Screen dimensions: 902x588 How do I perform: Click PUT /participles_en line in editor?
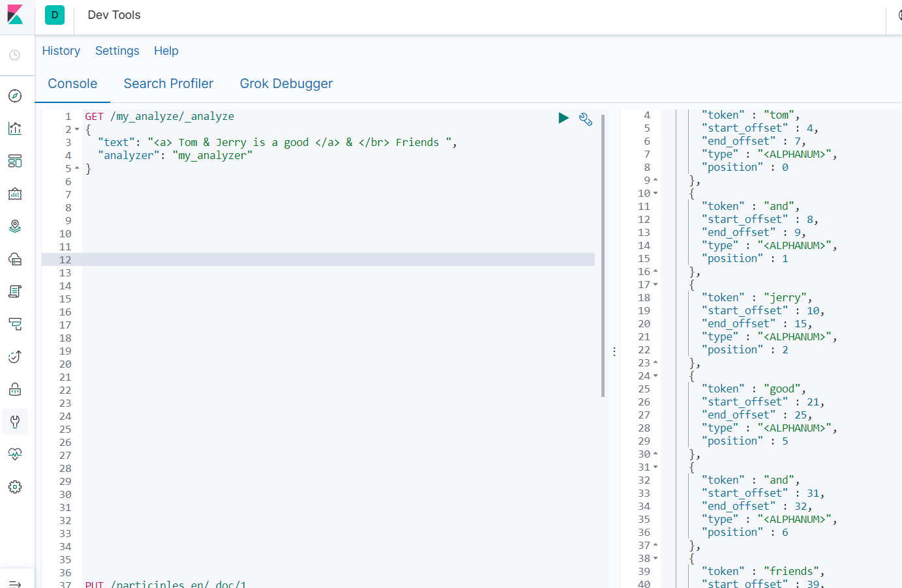coord(166,584)
